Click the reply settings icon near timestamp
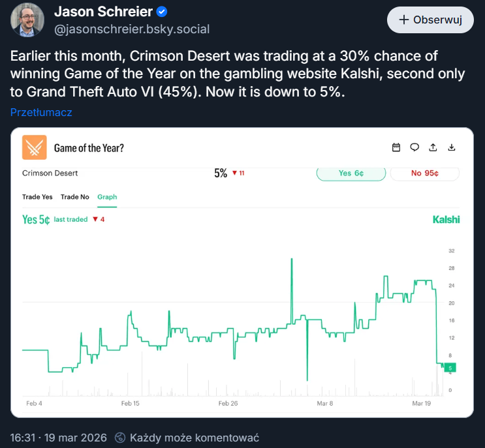 click(x=120, y=438)
